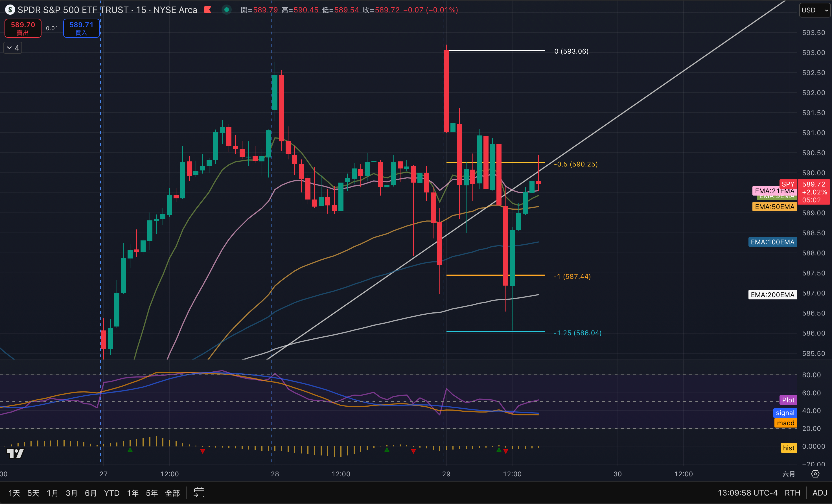Expand the collapsed indicator legend showing 4
The image size is (832, 504).
point(13,48)
